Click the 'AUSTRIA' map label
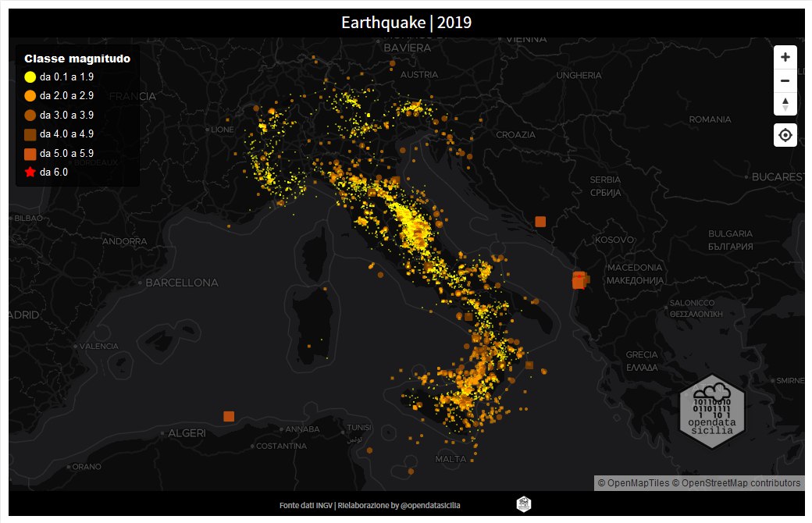 (419, 75)
